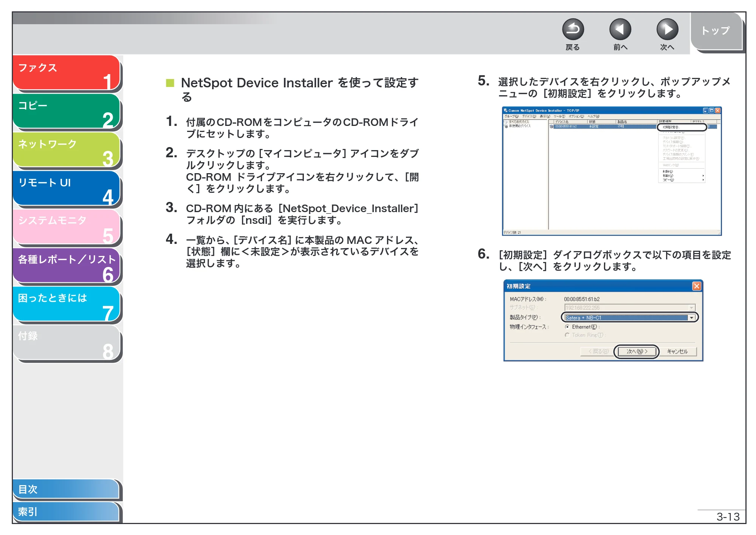Maximize the NetSpot Device Installer window
This screenshot has height=535, width=756.
711,110
